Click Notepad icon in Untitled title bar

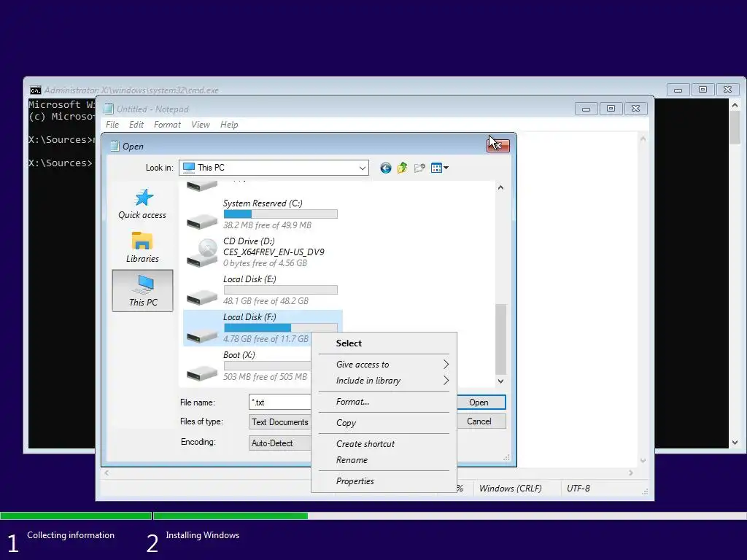coord(109,109)
